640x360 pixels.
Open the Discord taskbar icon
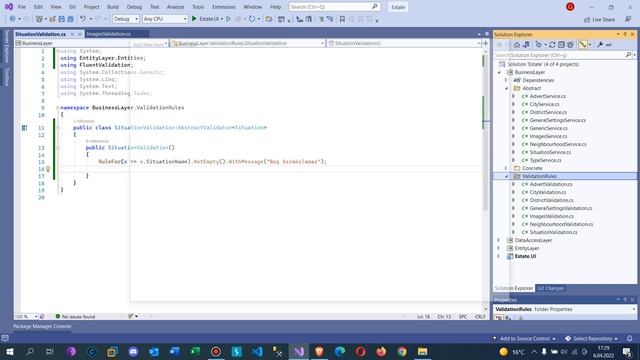(x=133, y=351)
